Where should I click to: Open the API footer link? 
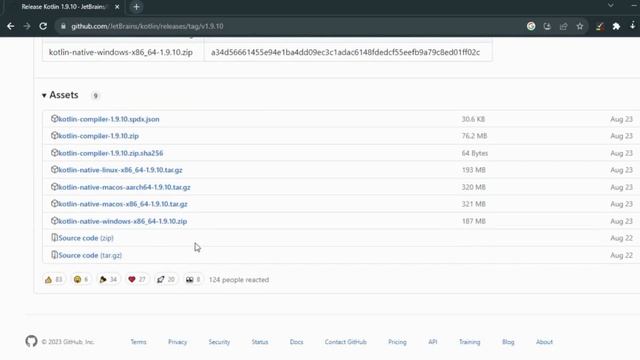(433, 342)
